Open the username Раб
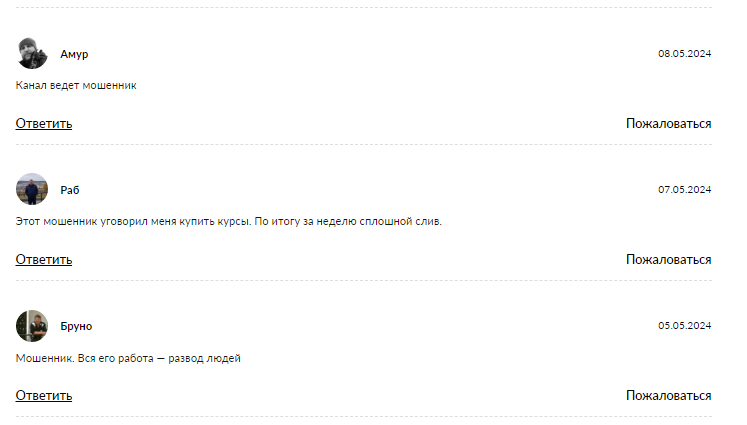 pyautogui.click(x=69, y=190)
